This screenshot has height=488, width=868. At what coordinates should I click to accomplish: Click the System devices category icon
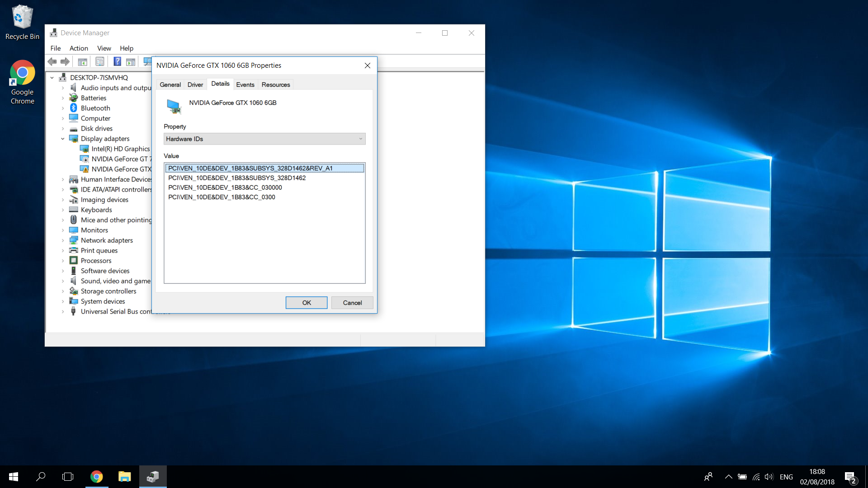pos(74,301)
